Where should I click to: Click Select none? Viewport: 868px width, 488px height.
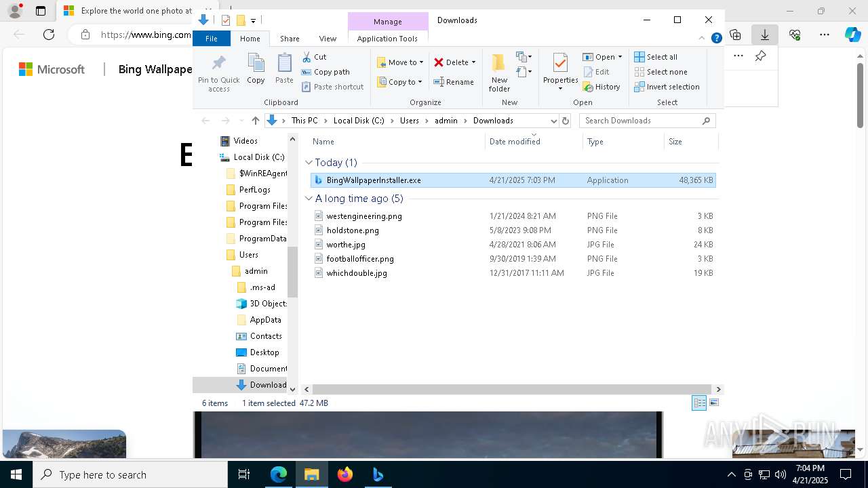(661, 72)
